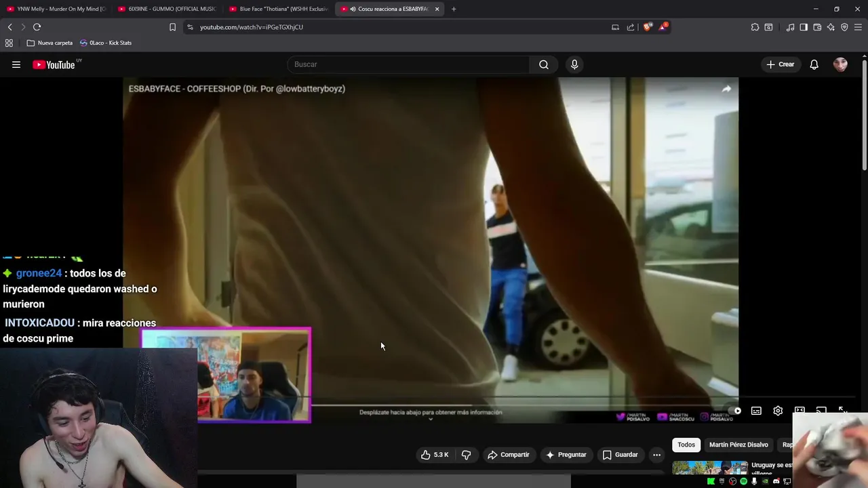Open Brave Rewards triangle icon

[x=664, y=27]
